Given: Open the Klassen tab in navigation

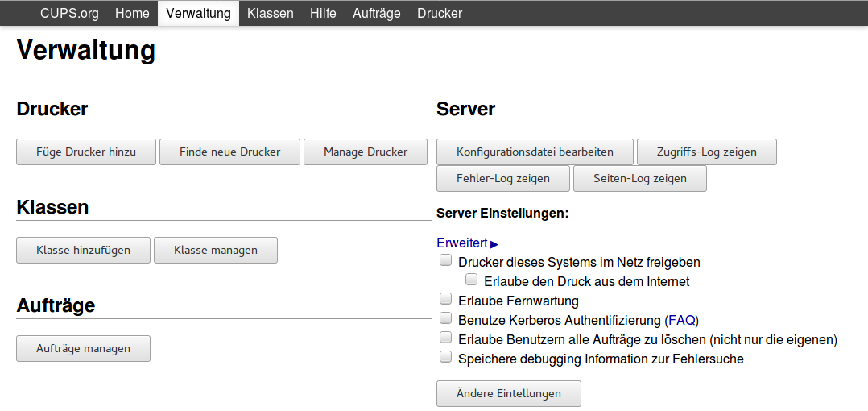Looking at the screenshot, I should click(x=270, y=13).
